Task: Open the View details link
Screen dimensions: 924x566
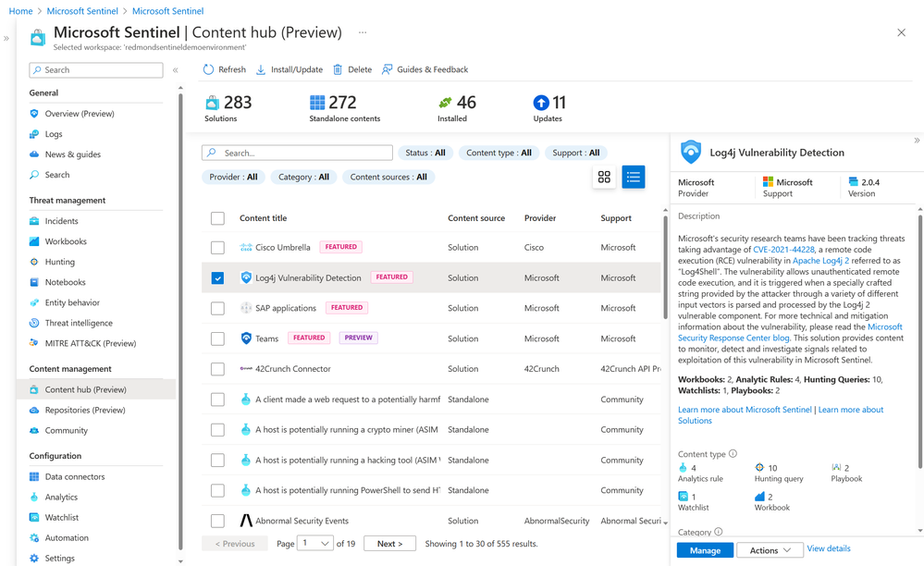Action: coord(829,549)
